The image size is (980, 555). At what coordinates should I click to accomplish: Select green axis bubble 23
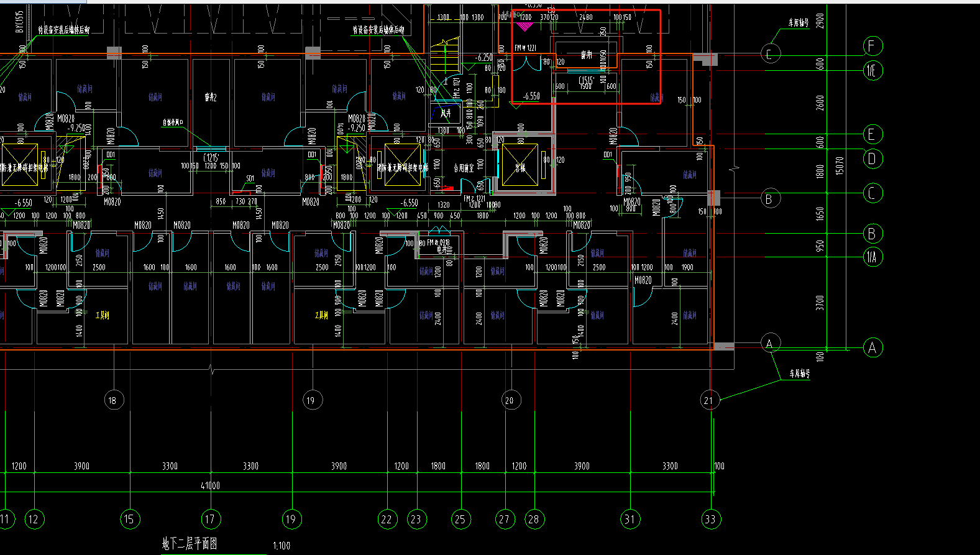pos(416,519)
